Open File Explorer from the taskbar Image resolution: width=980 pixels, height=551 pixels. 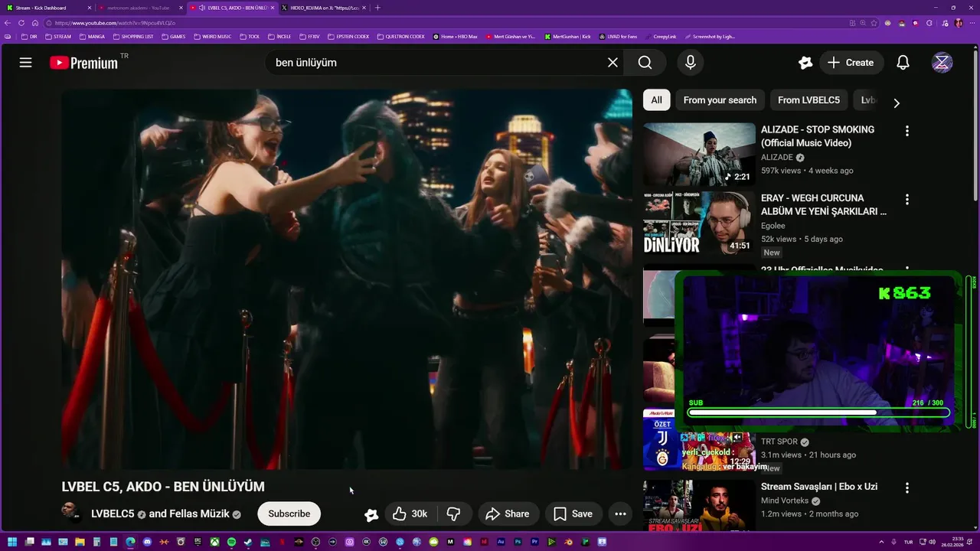click(x=80, y=542)
